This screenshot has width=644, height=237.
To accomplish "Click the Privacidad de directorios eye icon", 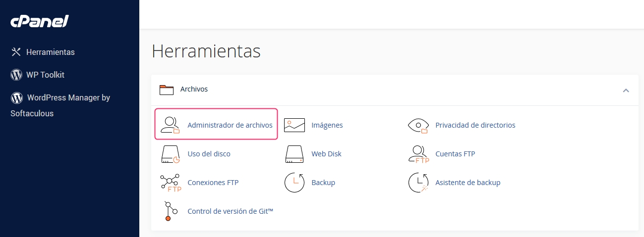I will (418, 126).
